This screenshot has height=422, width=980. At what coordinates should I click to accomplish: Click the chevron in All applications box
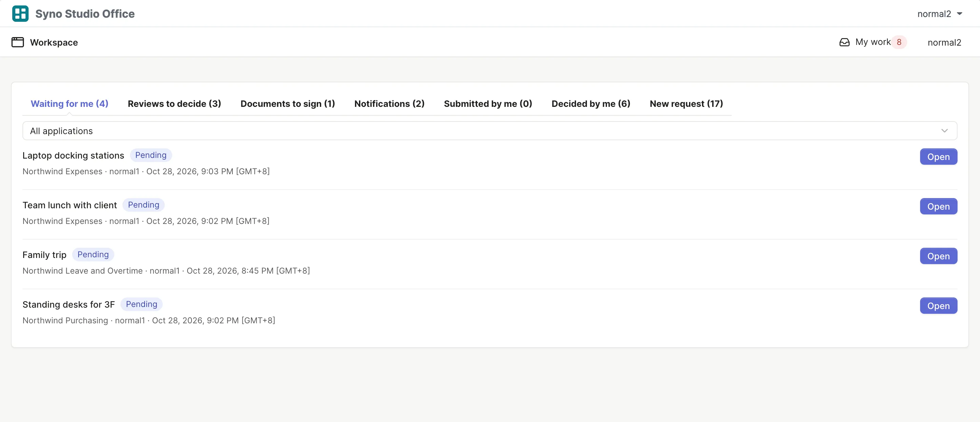944,131
